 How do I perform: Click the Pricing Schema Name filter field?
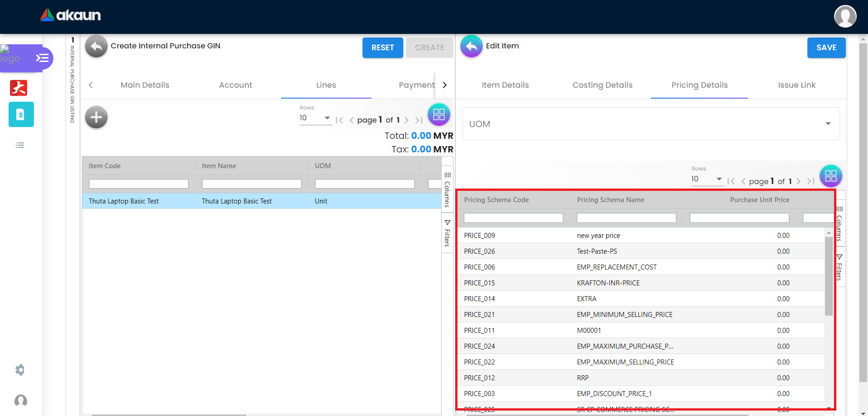click(x=626, y=218)
